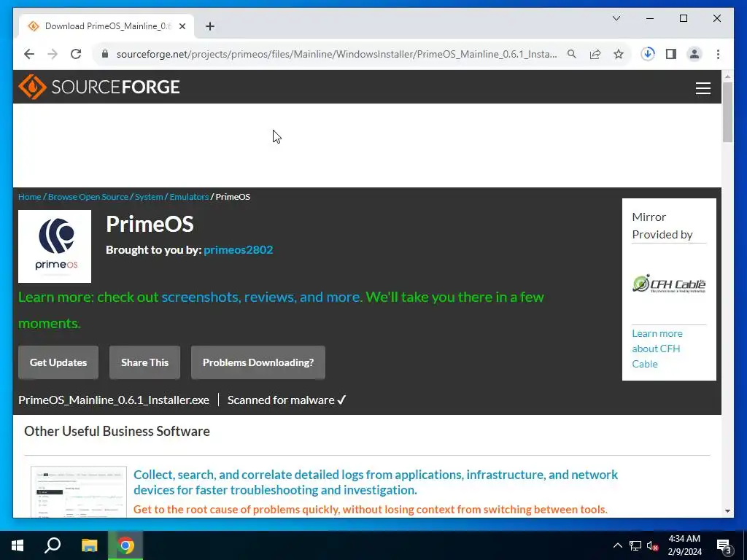747x560 pixels.
Task: Select the Download PrimeOS_Mainline tab
Action: 107,26
